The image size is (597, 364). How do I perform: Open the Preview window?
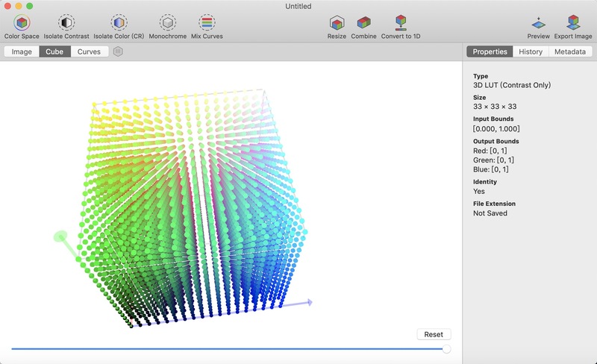(538, 28)
